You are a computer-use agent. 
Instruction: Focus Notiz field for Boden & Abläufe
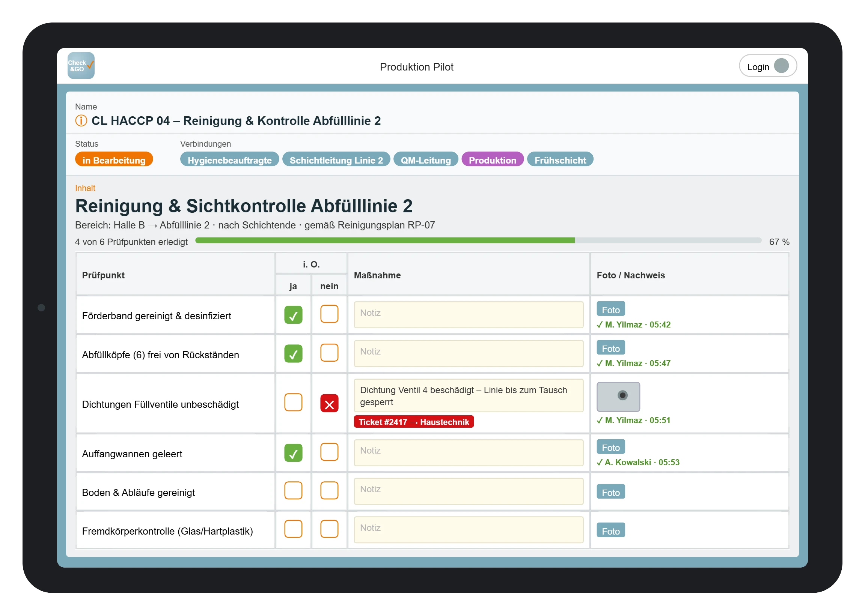pos(469,491)
